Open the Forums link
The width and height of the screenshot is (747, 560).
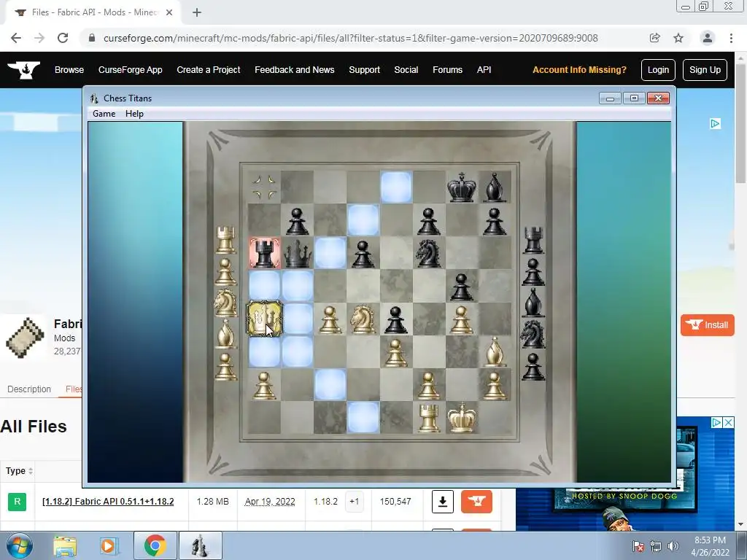(447, 70)
